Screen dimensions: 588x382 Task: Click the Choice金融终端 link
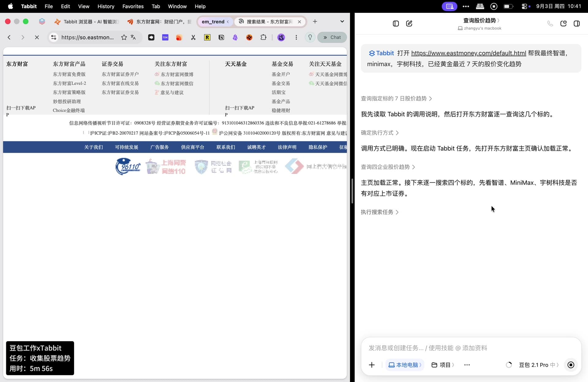click(x=69, y=110)
